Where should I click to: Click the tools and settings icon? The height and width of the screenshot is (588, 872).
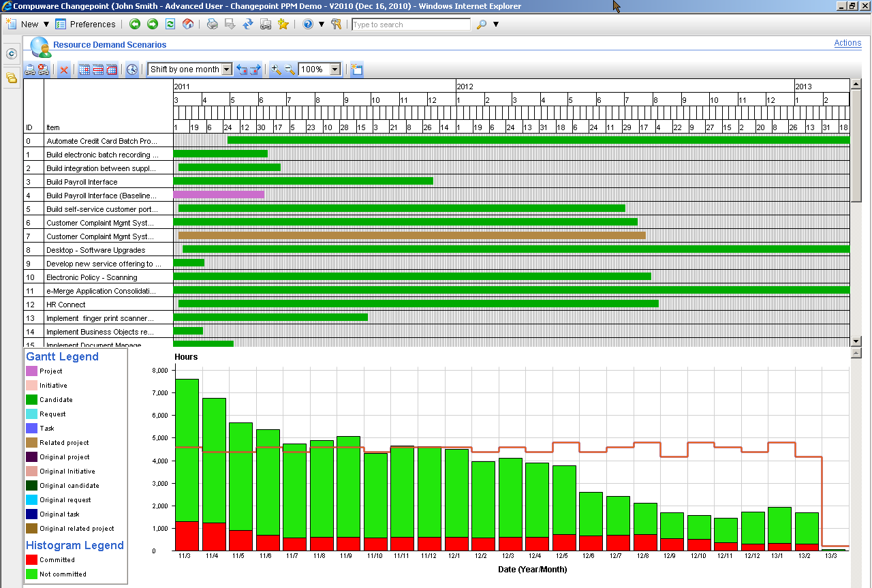337,24
